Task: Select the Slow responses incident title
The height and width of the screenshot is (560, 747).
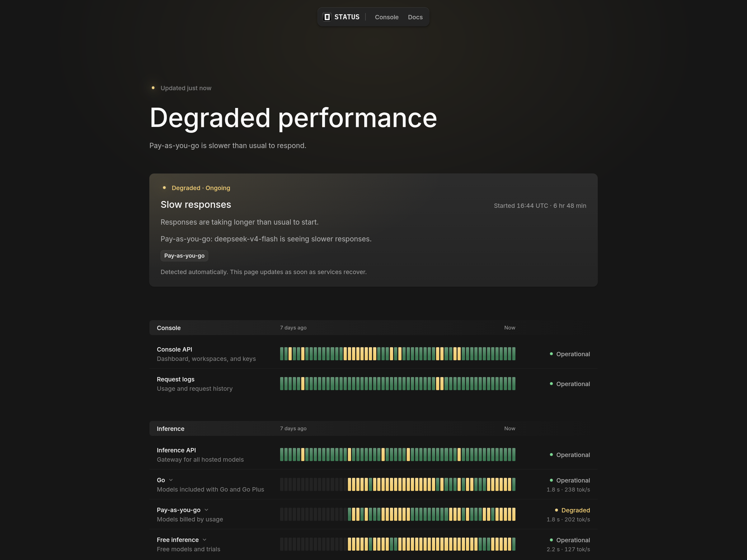Action: [196, 205]
